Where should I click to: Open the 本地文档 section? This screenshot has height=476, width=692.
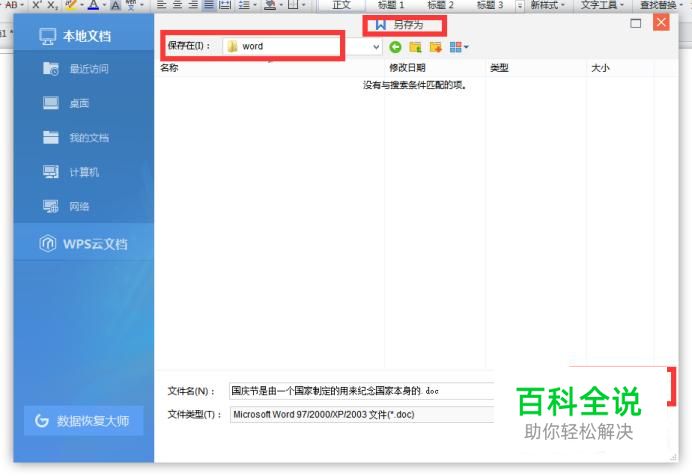[x=75, y=36]
